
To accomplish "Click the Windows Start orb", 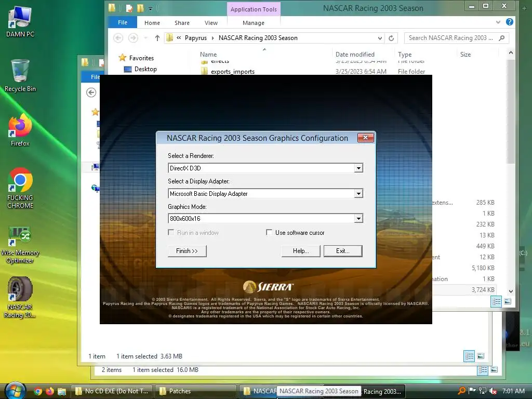I will (15, 391).
